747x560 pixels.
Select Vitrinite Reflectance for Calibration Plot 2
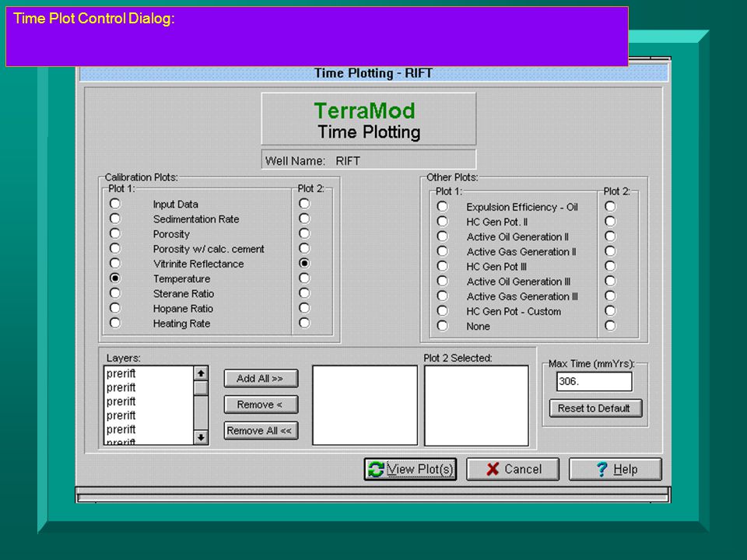coord(304,264)
